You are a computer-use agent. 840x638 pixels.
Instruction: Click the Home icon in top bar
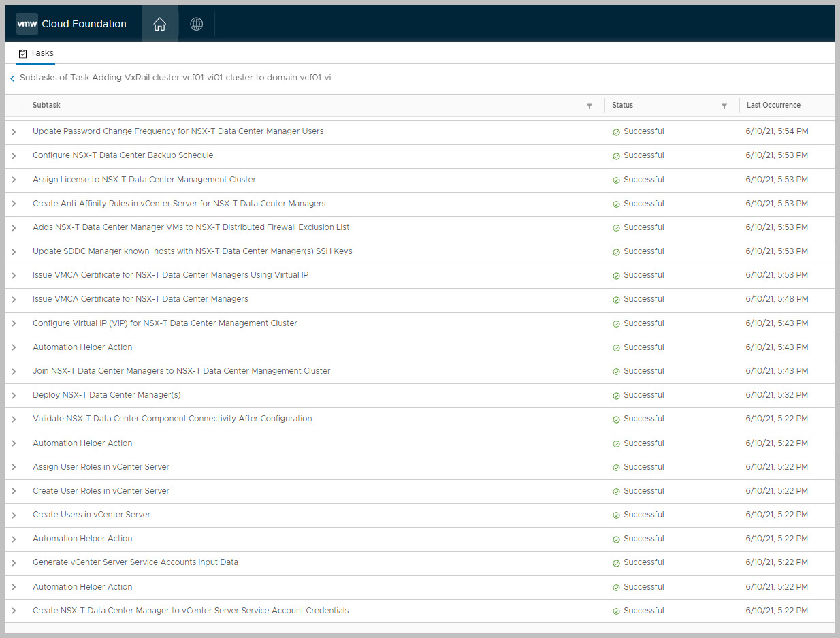click(159, 25)
